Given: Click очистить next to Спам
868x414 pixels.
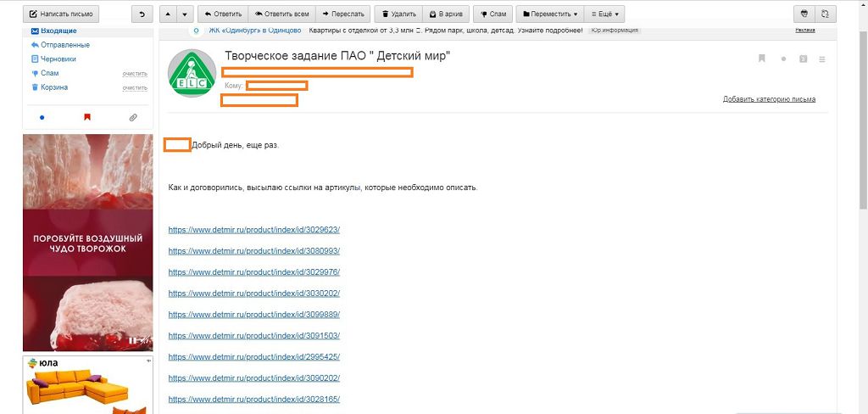Looking at the screenshot, I should pos(135,74).
